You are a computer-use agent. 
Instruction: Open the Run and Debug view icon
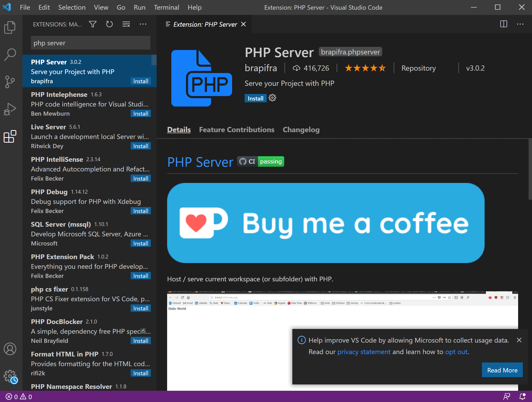[10, 109]
